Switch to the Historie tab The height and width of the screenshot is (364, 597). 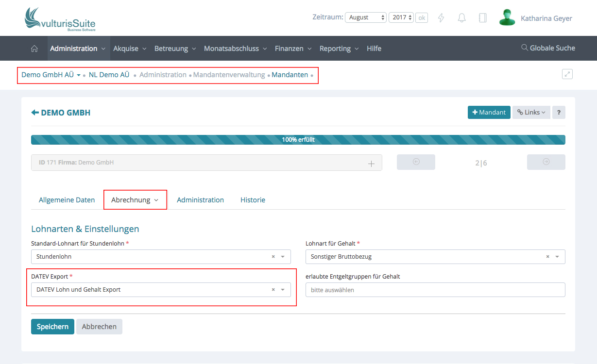pyautogui.click(x=253, y=200)
